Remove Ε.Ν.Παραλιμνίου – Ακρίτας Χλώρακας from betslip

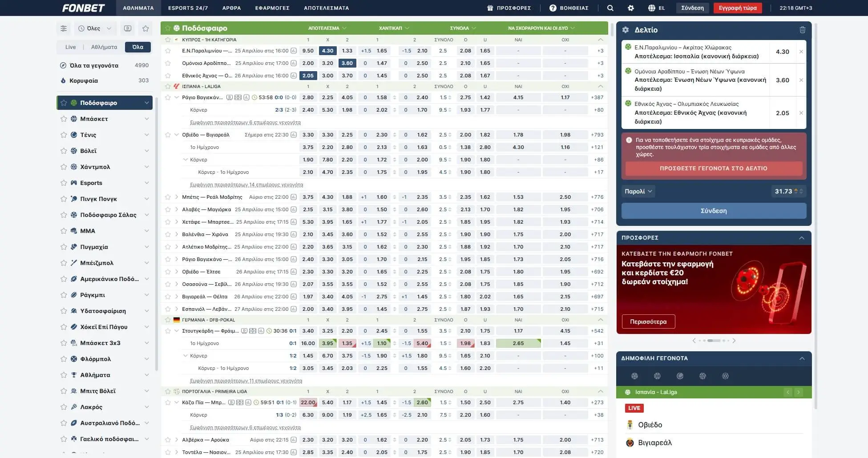(801, 52)
